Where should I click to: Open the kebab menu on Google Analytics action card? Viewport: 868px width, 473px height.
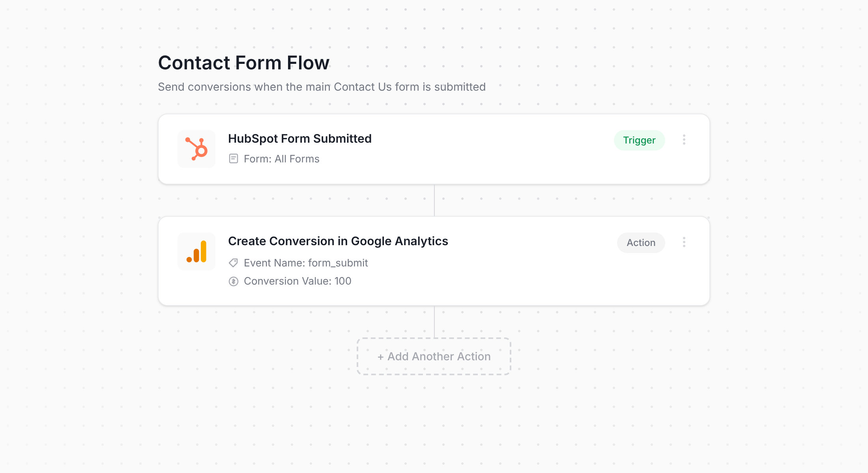[684, 242]
